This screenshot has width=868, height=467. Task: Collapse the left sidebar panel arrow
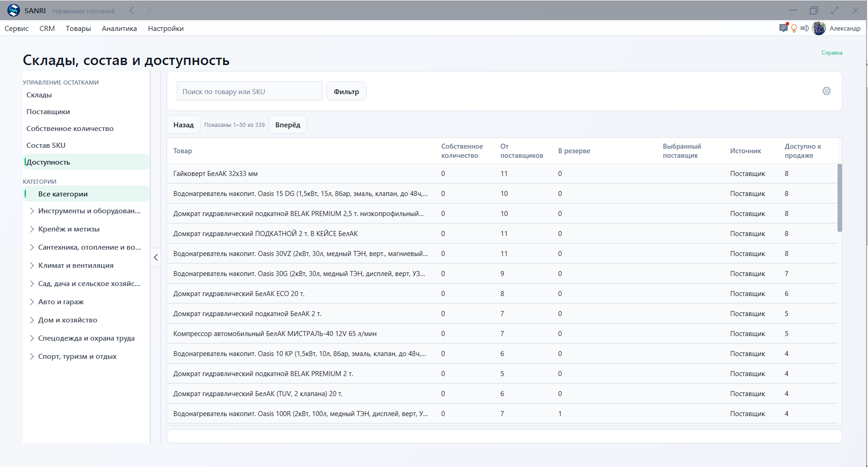click(156, 257)
